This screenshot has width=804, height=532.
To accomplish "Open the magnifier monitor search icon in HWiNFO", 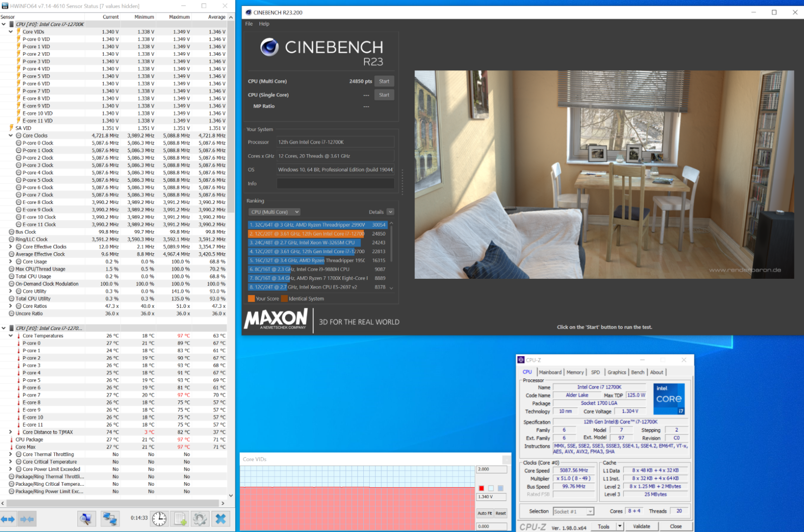I will tap(86, 519).
